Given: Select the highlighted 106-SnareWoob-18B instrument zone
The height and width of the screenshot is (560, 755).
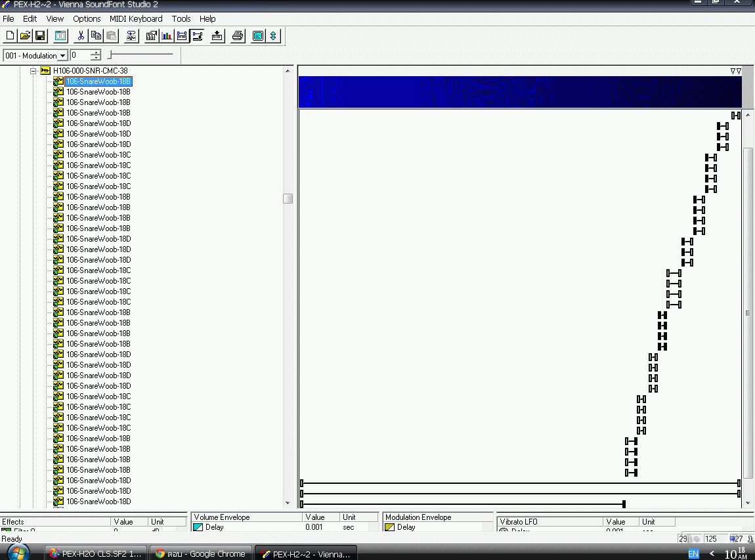Looking at the screenshot, I should [x=98, y=81].
